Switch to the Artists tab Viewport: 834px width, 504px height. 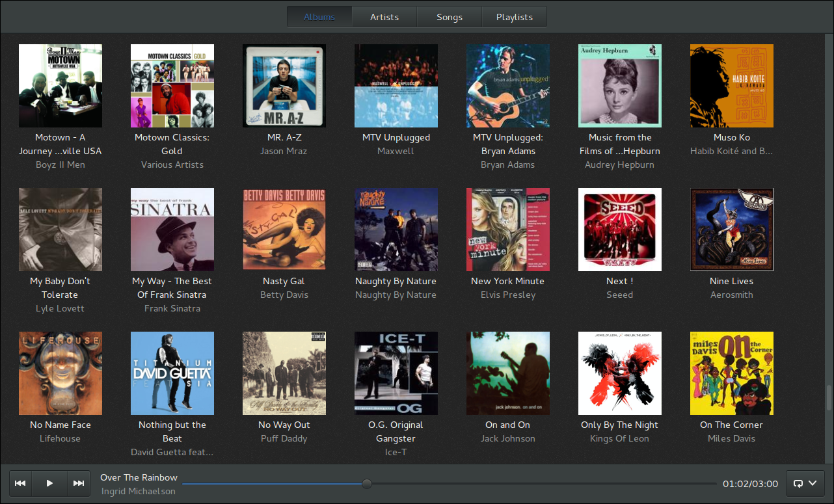(x=384, y=17)
